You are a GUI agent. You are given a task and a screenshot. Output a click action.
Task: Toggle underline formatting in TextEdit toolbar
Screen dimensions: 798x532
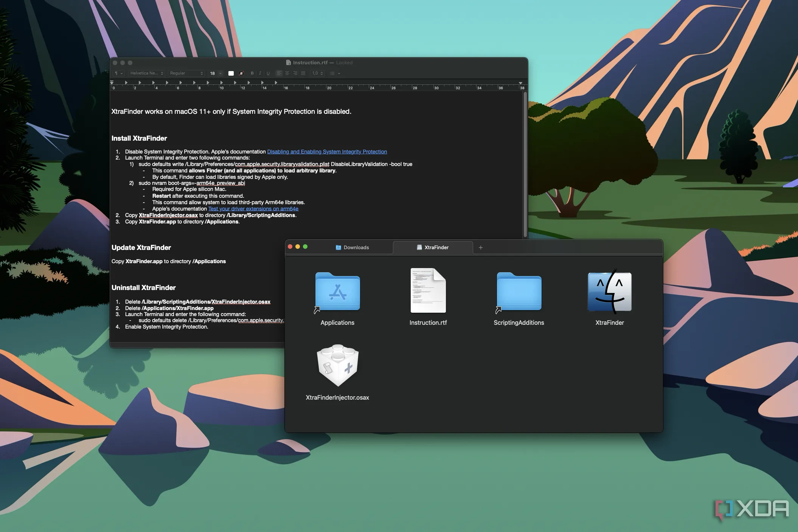click(x=268, y=73)
